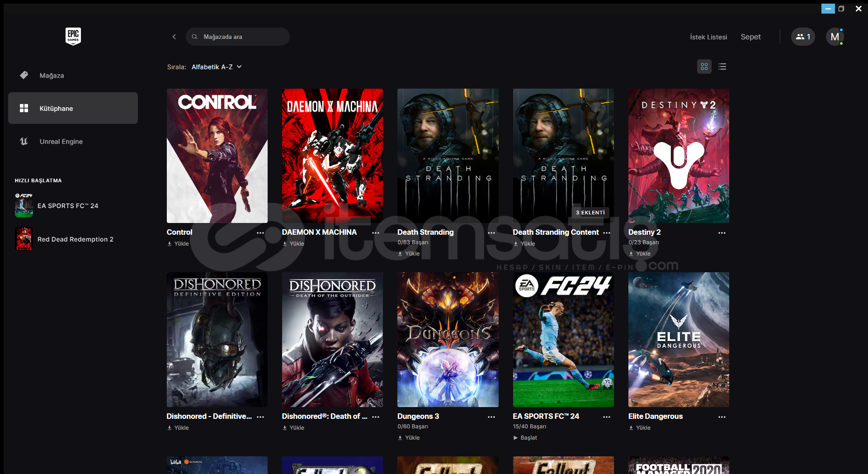Open the Elite Dangerous cover art
This screenshot has width=868, height=474.
(679, 340)
